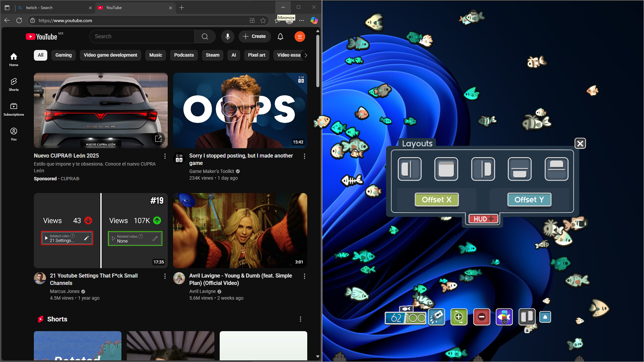644x362 pixels.
Task: Open YouTube notifications bell
Action: click(x=280, y=37)
